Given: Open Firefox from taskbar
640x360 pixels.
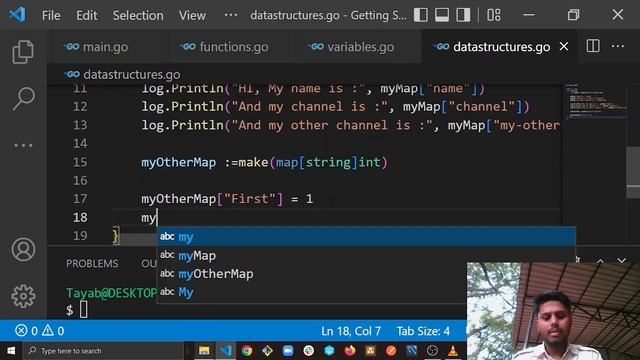Looking at the screenshot, I should pos(350,351).
